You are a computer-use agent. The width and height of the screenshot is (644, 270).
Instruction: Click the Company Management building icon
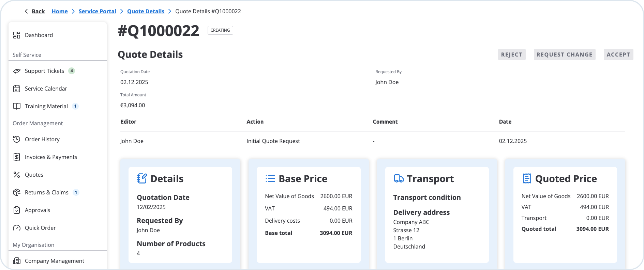17,261
